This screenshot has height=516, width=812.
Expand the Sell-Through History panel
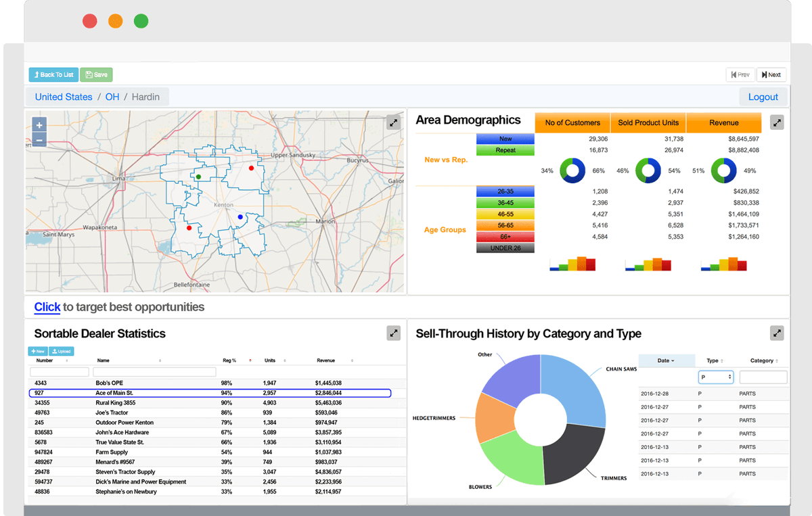[x=777, y=333]
